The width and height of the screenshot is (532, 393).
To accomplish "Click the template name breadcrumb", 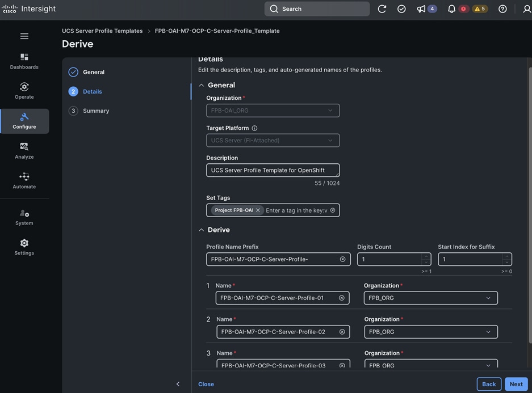I will pos(217,31).
